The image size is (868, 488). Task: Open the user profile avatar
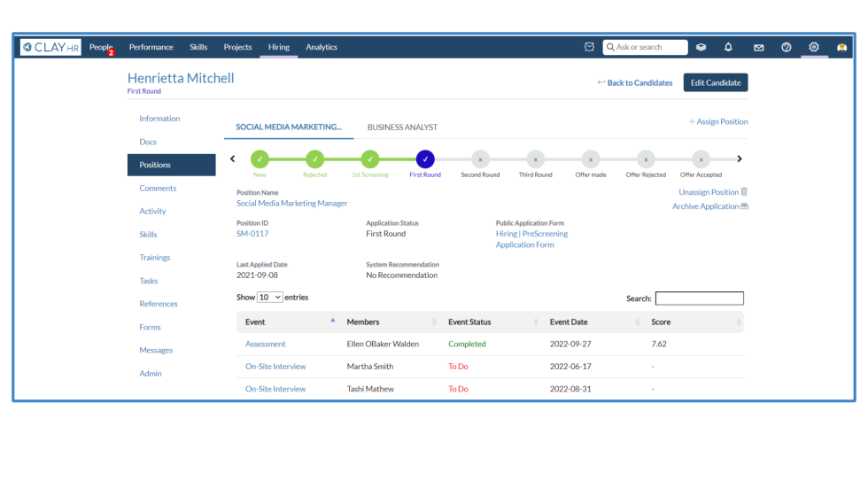pyautogui.click(x=841, y=47)
